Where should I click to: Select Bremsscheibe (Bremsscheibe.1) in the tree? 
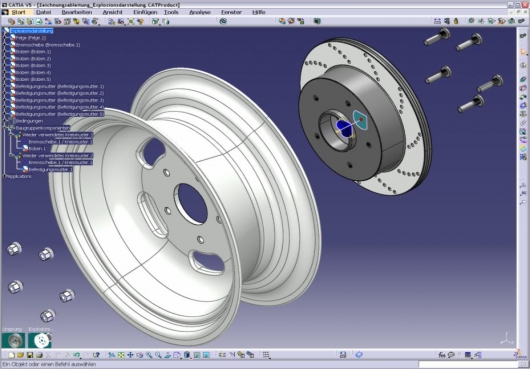click(x=48, y=45)
